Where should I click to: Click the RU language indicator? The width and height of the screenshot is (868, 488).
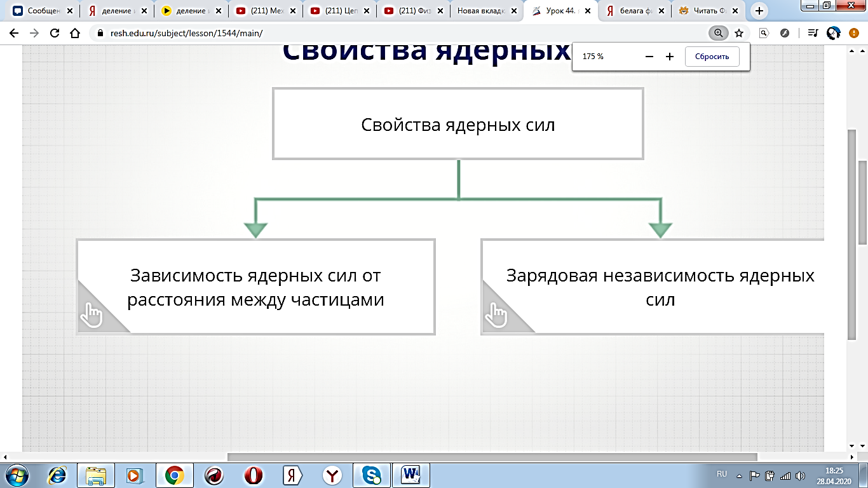[x=722, y=474]
